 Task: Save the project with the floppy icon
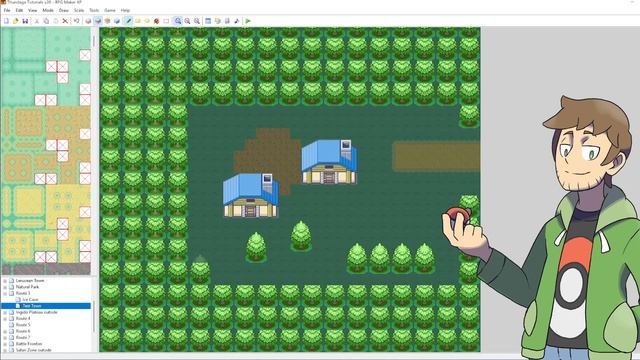coord(25,21)
